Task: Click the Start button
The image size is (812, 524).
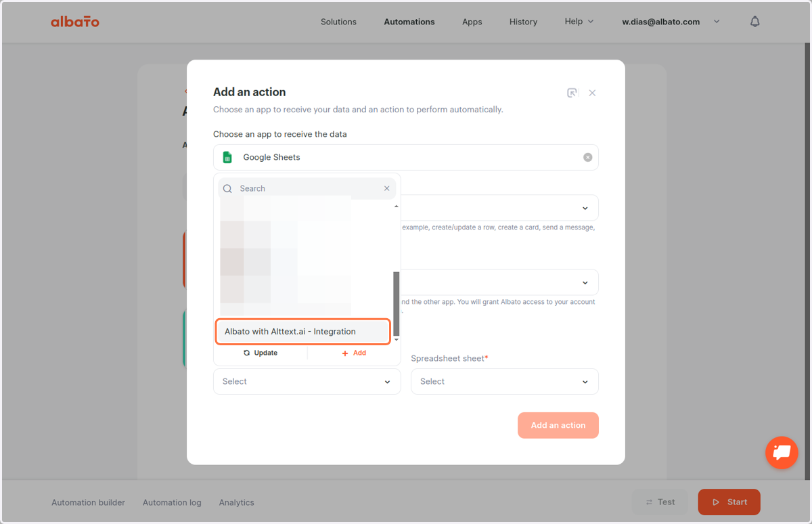Action: click(x=729, y=502)
